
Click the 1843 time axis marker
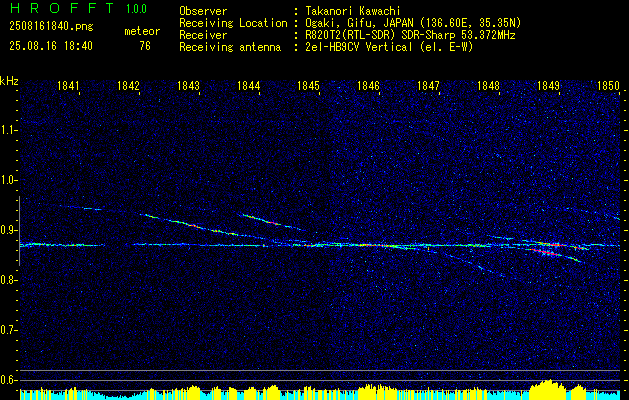(188, 85)
